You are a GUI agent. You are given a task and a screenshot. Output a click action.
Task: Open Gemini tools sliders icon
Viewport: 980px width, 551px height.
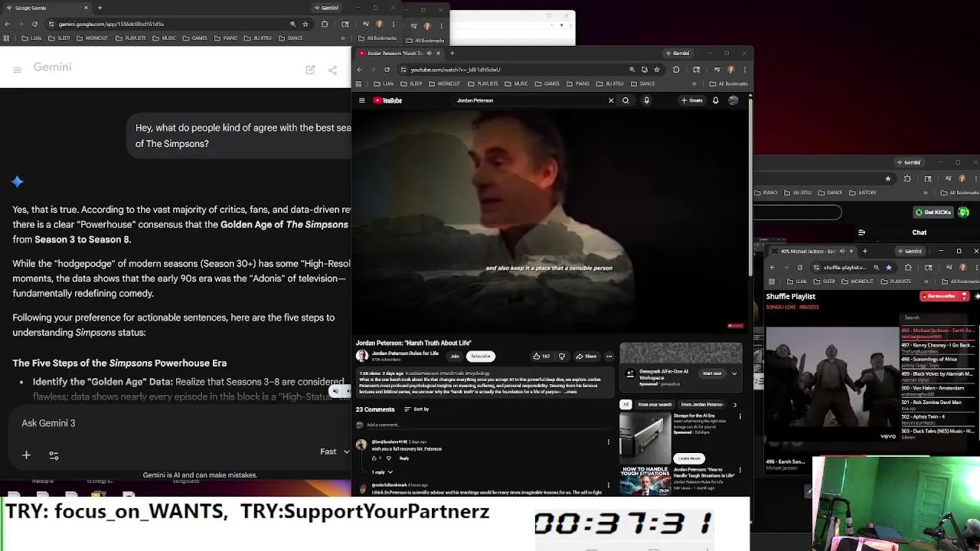tap(54, 455)
